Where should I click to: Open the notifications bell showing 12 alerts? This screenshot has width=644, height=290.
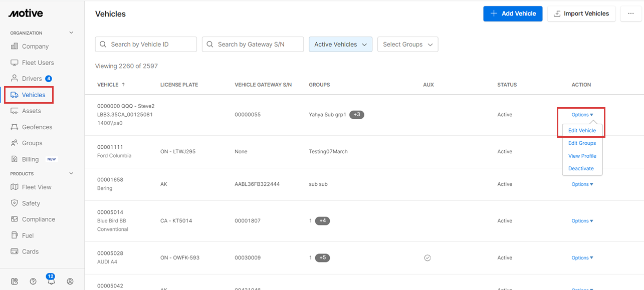click(51, 281)
